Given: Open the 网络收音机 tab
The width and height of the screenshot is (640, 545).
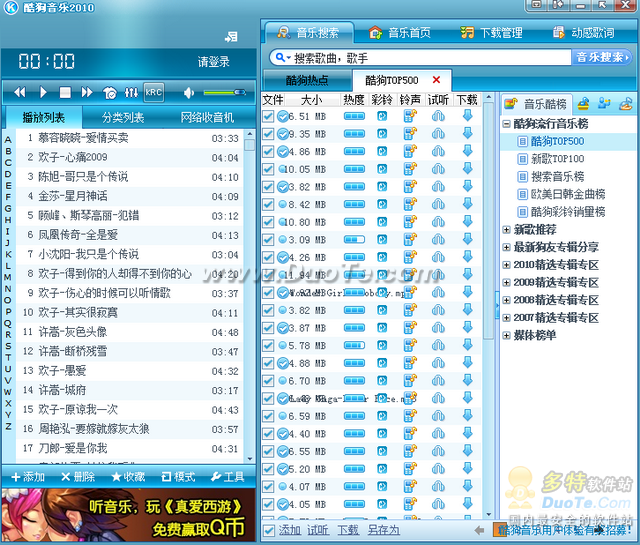Looking at the screenshot, I should [x=213, y=117].
